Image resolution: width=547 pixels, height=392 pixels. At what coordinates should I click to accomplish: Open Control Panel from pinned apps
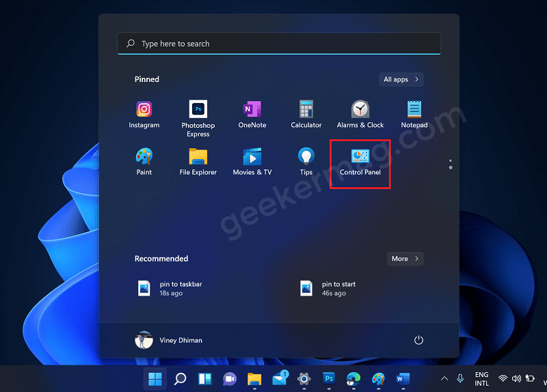pos(360,162)
